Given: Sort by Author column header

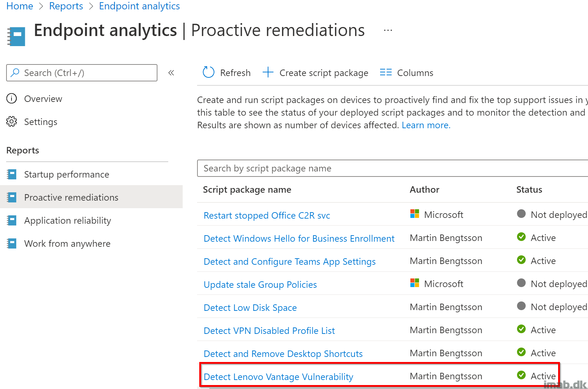Looking at the screenshot, I should pyautogui.click(x=424, y=189).
